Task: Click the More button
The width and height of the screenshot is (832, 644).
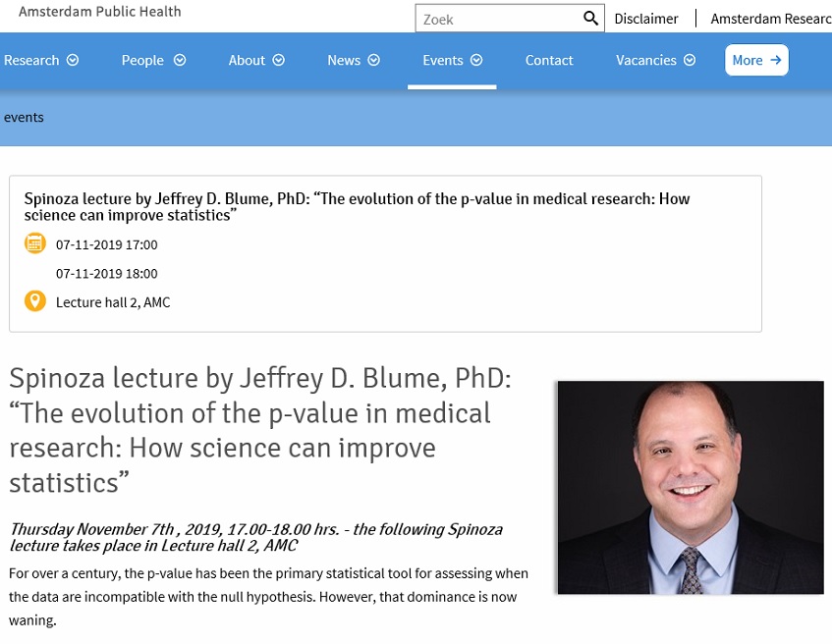Action: click(756, 60)
